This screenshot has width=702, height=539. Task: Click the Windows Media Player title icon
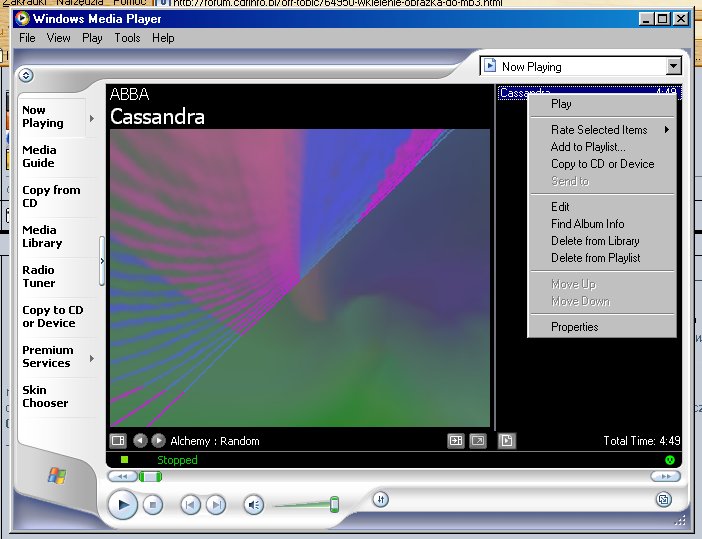pyautogui.click(x=22, y=19)
